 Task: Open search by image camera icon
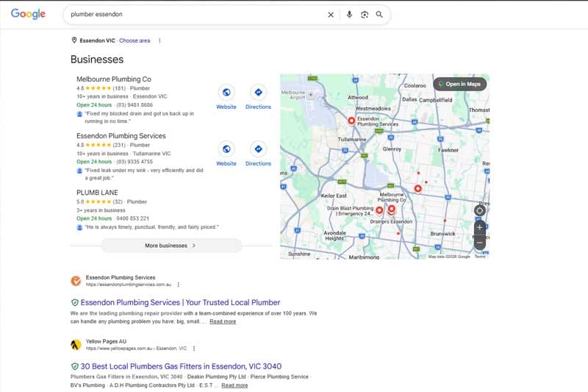(x=365, y=15)
